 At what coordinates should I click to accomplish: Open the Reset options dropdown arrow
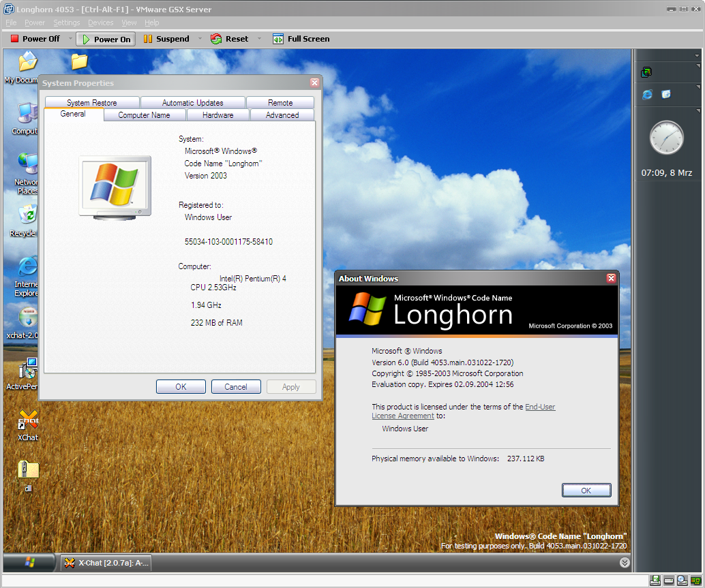pos(259,39)
